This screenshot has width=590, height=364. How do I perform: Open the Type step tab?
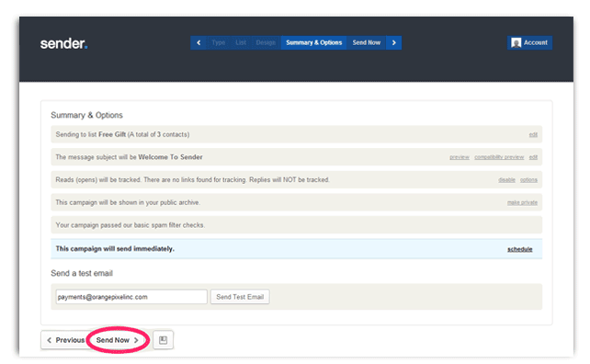[x=218, y=42]
